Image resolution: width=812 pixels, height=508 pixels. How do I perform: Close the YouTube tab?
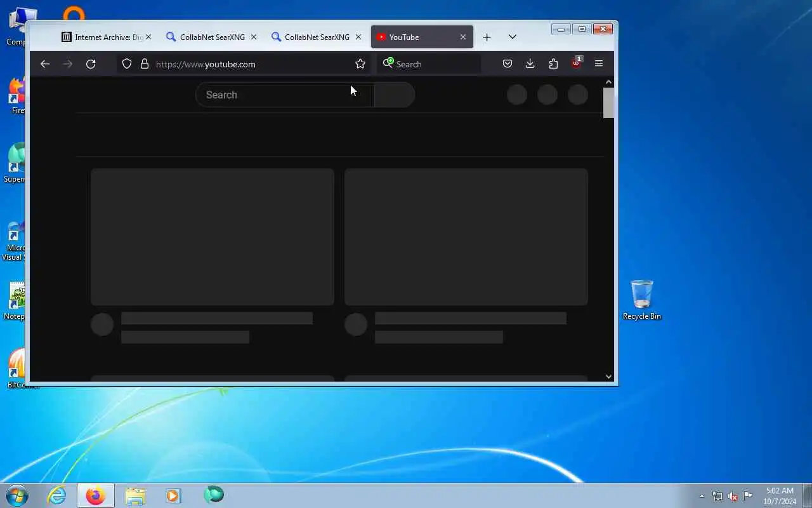pos(463,37)
